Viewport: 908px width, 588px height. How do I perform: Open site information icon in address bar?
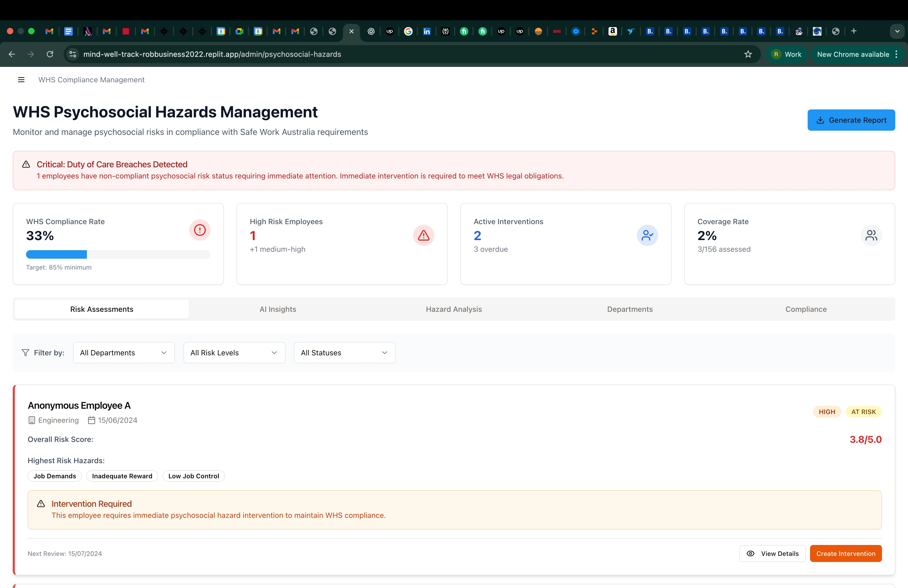[73, 54]
